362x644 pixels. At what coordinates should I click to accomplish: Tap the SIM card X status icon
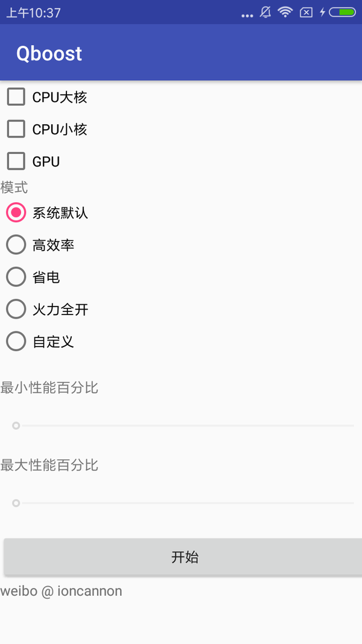(306, 12)
